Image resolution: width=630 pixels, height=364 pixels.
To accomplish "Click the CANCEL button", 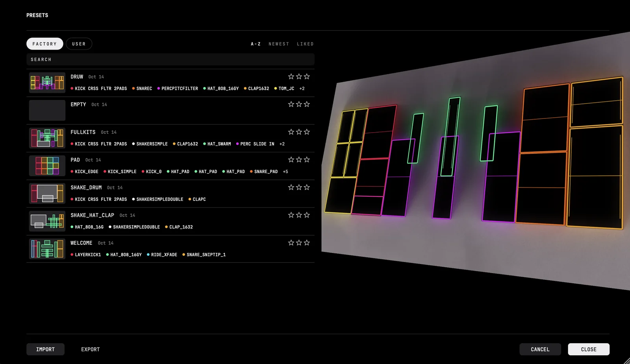I will (x=540, y=349).
